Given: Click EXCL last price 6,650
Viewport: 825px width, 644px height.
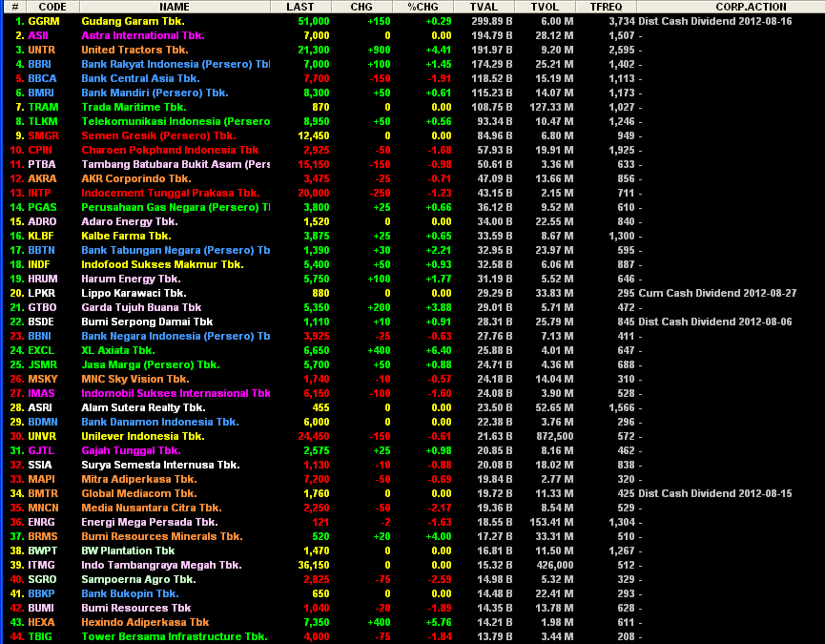Looking at the screenshot, I should pyautogui.click(x=317, y=350).
